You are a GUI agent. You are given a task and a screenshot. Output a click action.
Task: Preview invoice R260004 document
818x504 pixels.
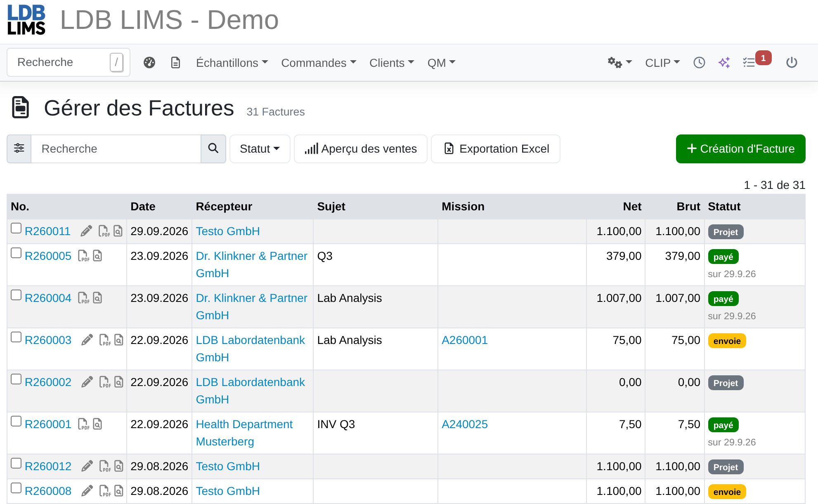tap(97, 298)
